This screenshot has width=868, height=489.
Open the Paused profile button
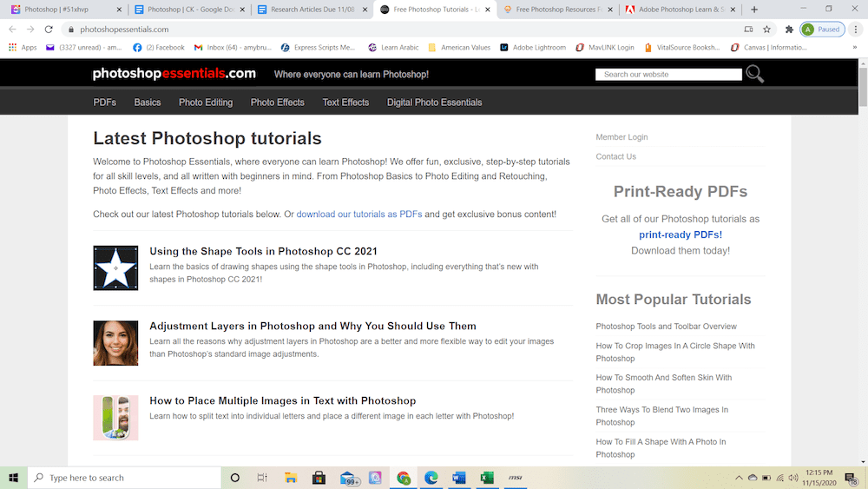822,30
